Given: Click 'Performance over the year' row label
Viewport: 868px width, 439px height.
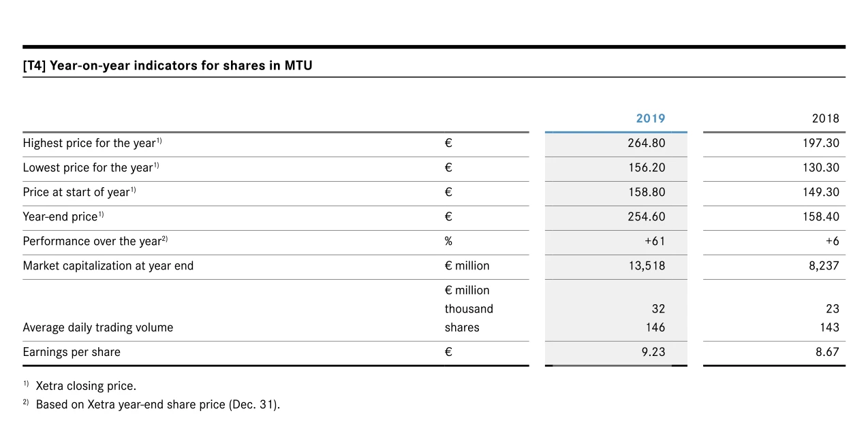Looking at the screenshot, I should (95, 241).
